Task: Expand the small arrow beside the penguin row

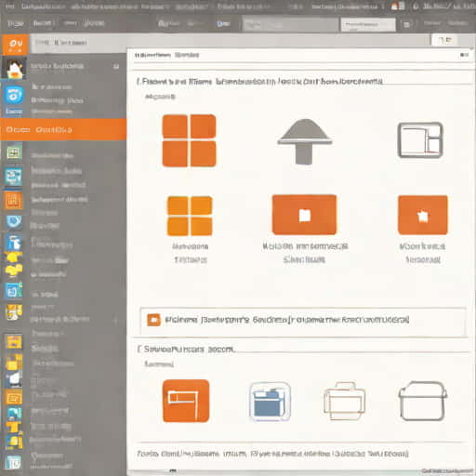Action: (116, 66)
